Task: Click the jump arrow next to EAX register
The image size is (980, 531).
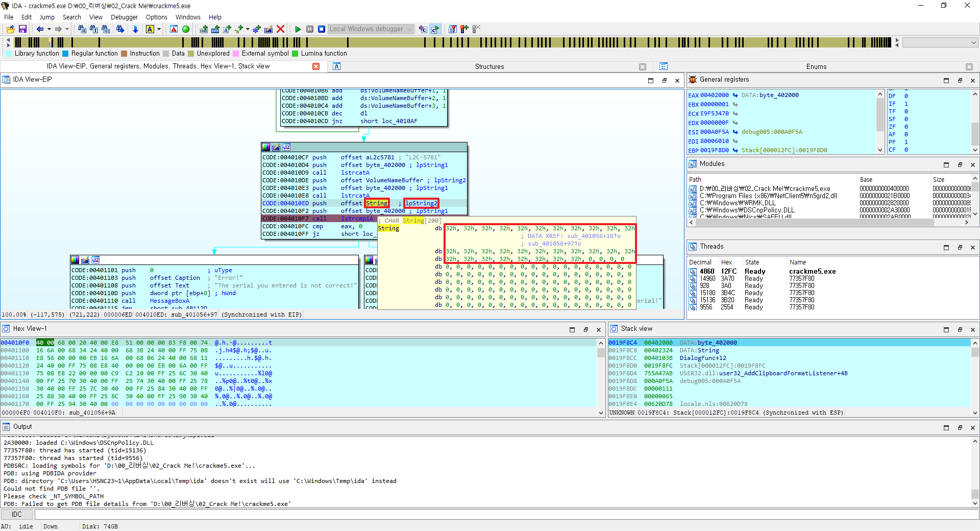Action: (x=735, y=95)
